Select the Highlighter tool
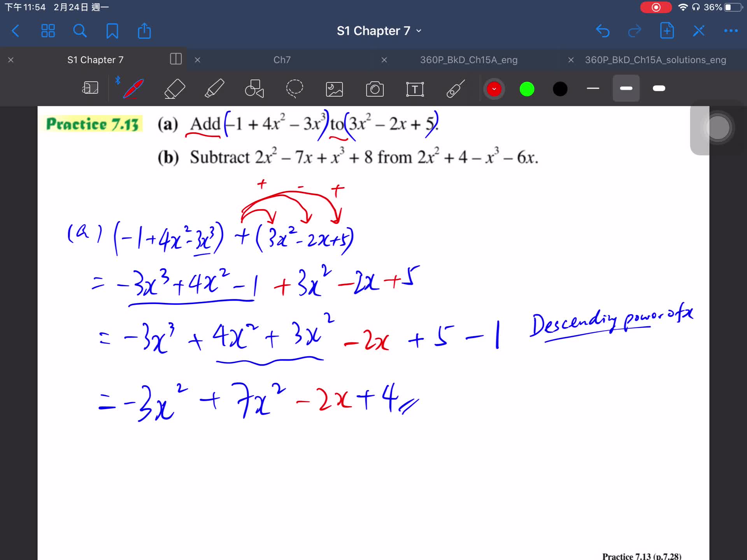 point(214,89)
